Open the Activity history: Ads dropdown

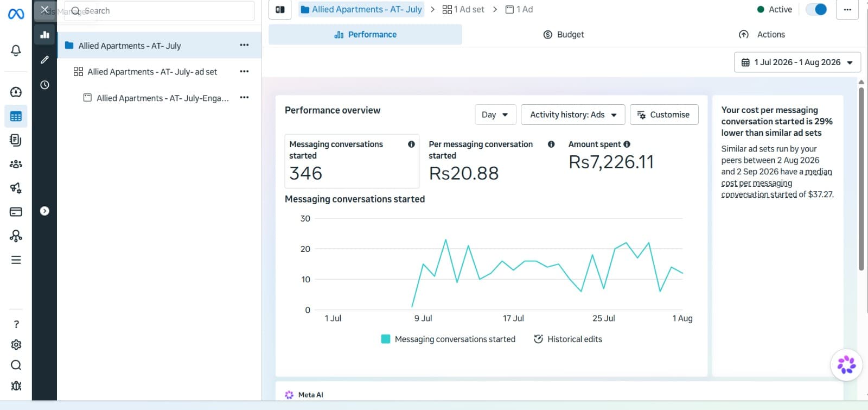point(573,115)
